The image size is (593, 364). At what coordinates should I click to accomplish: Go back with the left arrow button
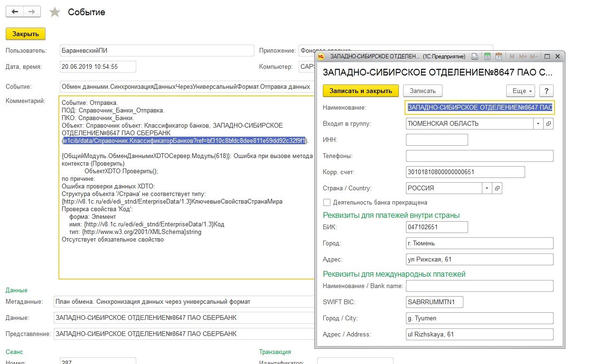pos(14,12)
